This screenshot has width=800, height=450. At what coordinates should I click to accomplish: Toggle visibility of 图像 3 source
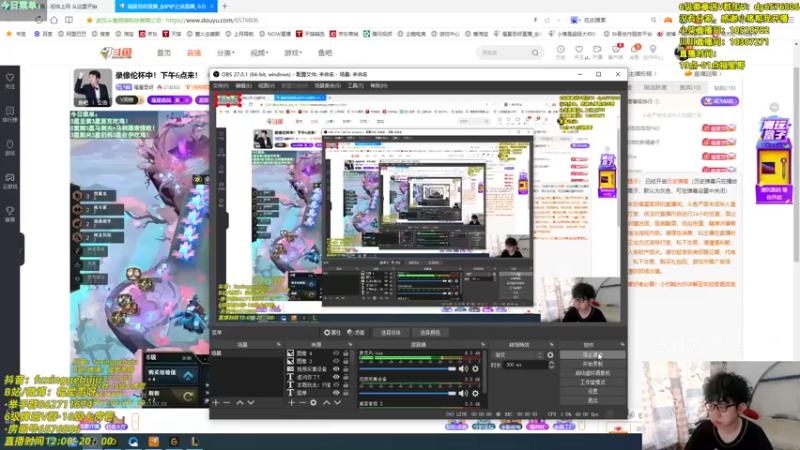pyautogui.click(x=336, y=361)
